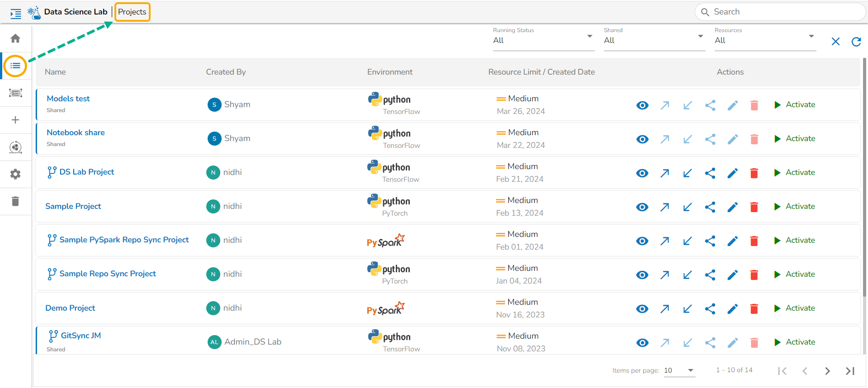Change the Items per page dropdown
The image size is (868, 388).
[679, 370]
